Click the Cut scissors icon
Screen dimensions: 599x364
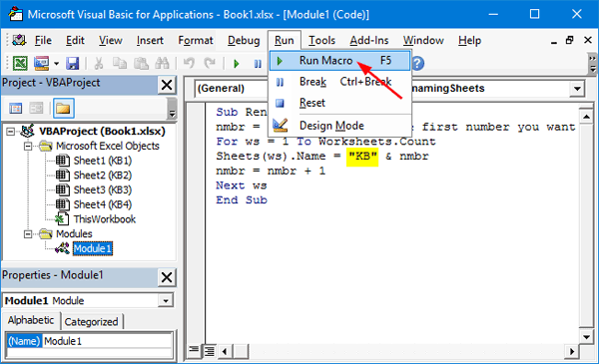tap(99, 63)
